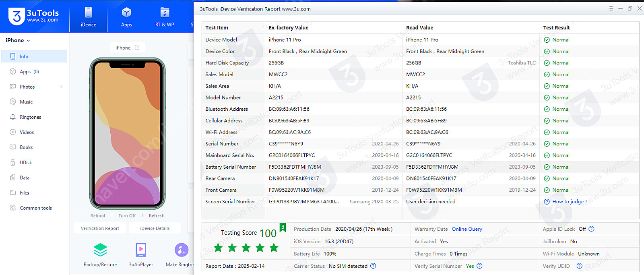Launch the 3uAirPlayer icon
This screenshot has width=644, height=275.
click(x=141, y=250)
